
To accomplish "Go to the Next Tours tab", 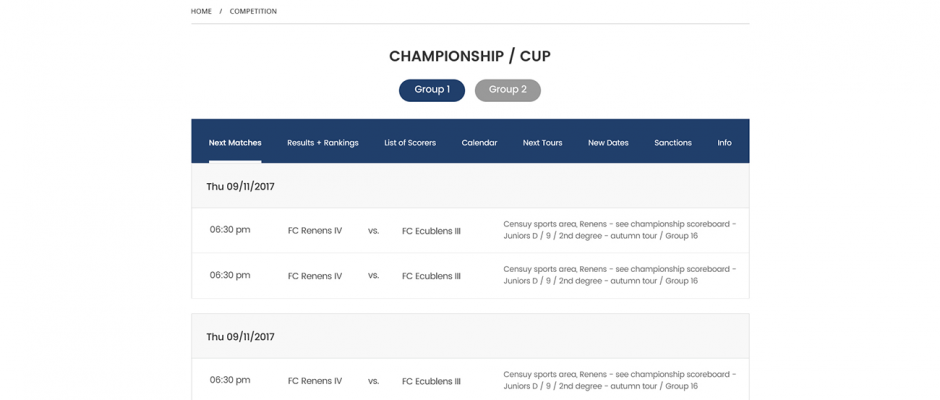I will 543,143.
